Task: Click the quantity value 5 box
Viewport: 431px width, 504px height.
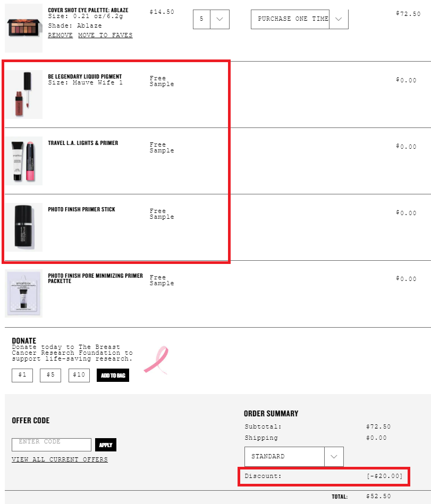Action: point(201,19)
